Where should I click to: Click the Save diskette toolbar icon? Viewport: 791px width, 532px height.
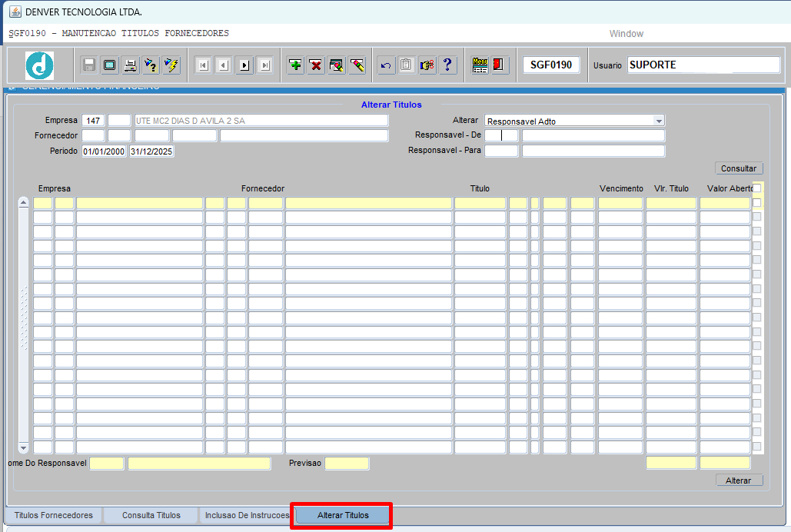[89, 65]
